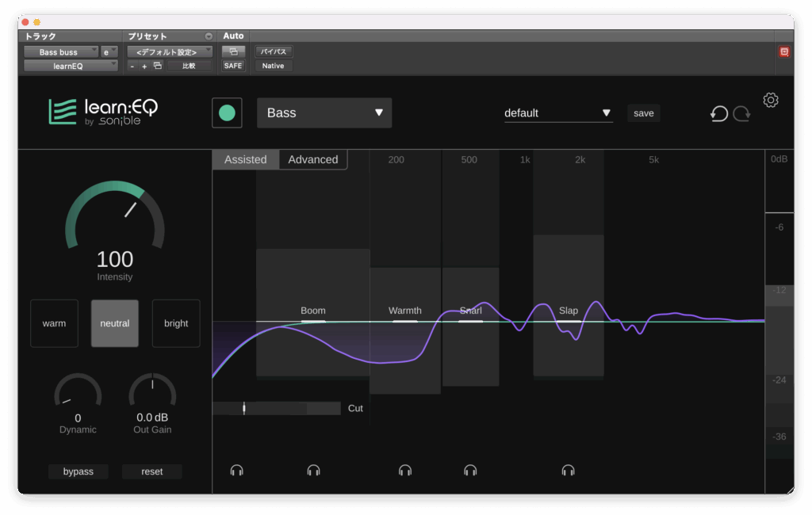The height and width of the screenshot is (515, 812).
Task: Click the redo arrow icon
Action: tap(741, 113)
